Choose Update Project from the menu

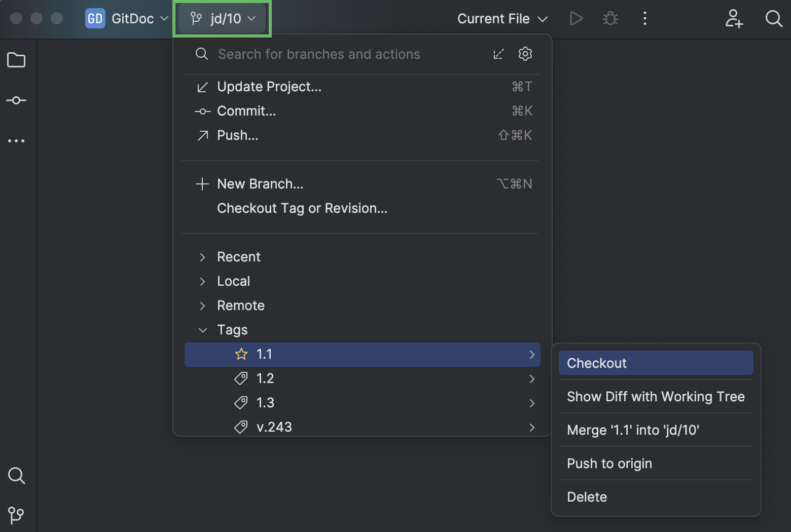coord(269,86)
